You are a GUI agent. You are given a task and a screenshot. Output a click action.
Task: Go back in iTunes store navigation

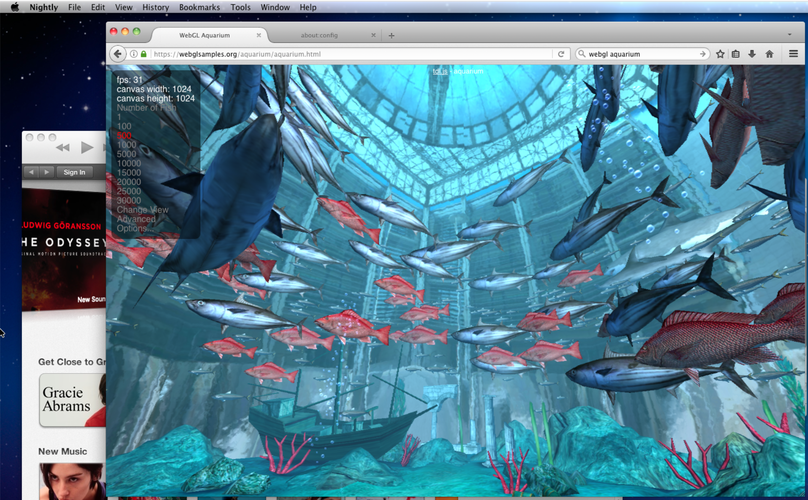click(32, 172)
